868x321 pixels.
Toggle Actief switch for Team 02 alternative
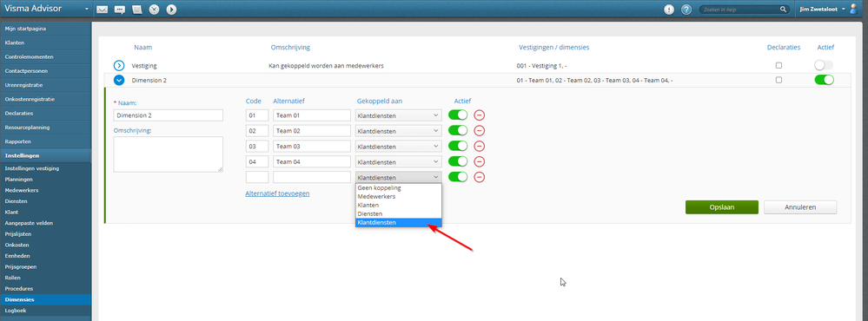point(458,130)
